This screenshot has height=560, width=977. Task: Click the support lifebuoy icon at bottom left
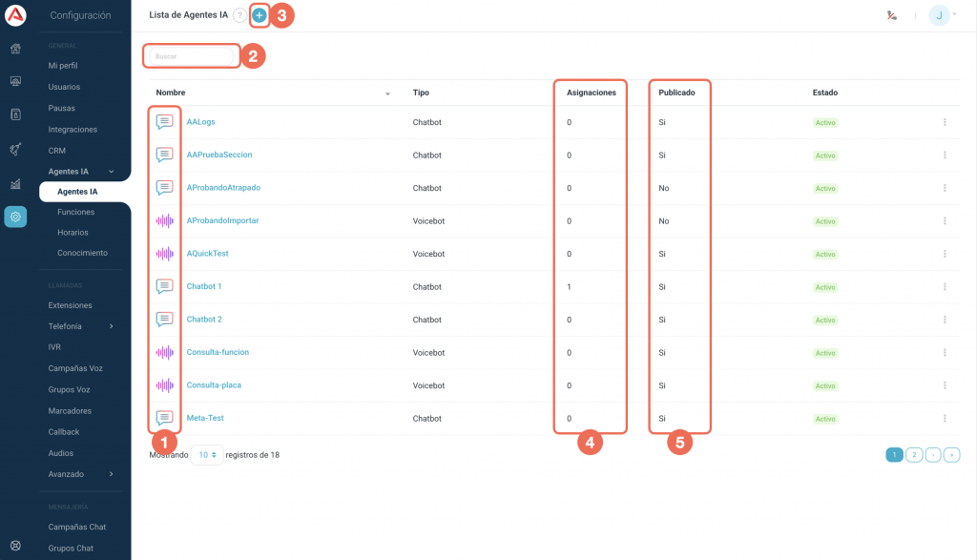(x=15, y=547)
